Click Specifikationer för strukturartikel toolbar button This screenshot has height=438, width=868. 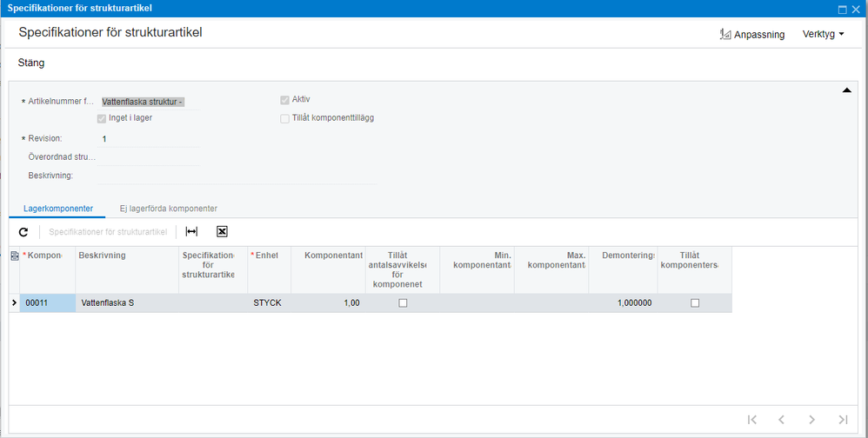pos(108,232)
